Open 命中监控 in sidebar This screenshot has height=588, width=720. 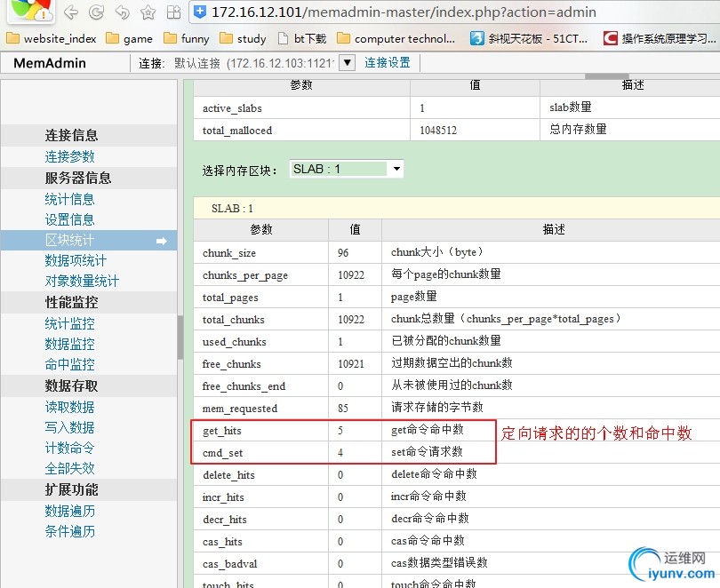pos(70,365)
